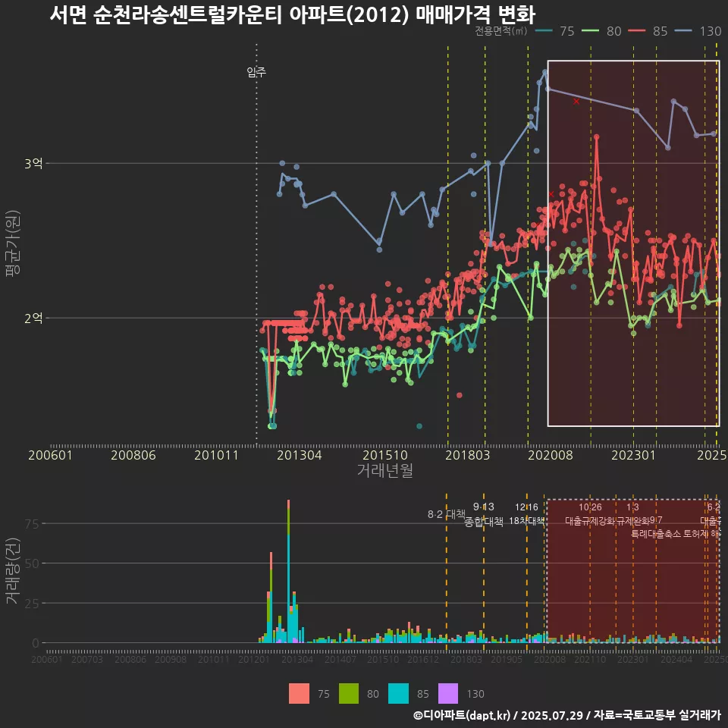Image resolution: width=728 pixels, height=728 pixels.
Task: Click the 18차대책 annotation text
Action: click(x=526, y=521)
